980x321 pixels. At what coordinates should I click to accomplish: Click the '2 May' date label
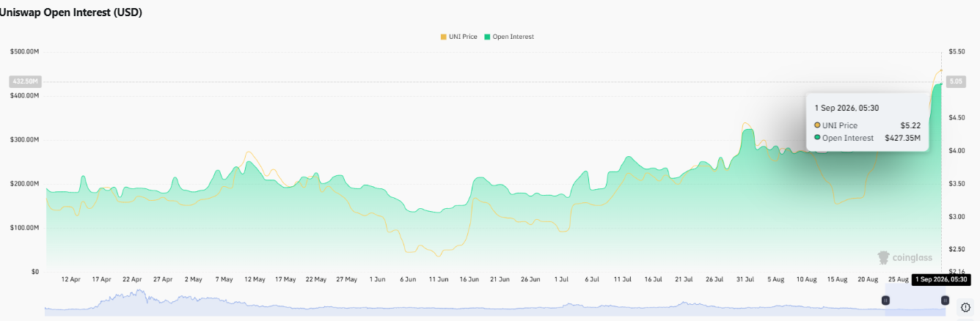pyautogui.click(x=193, y=279)
